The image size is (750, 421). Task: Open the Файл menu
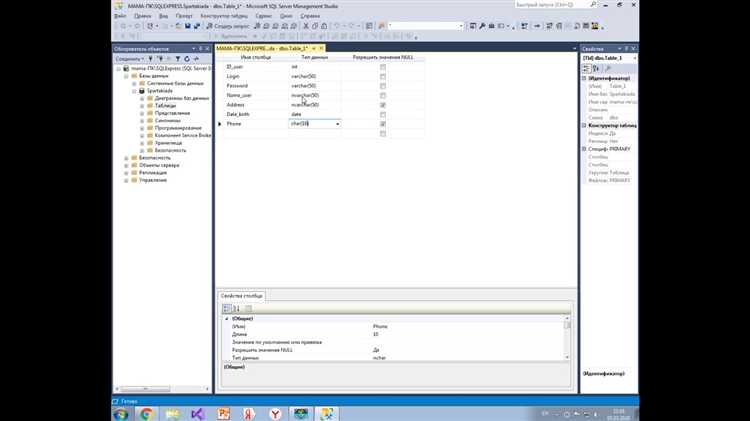tap(120, 16)
